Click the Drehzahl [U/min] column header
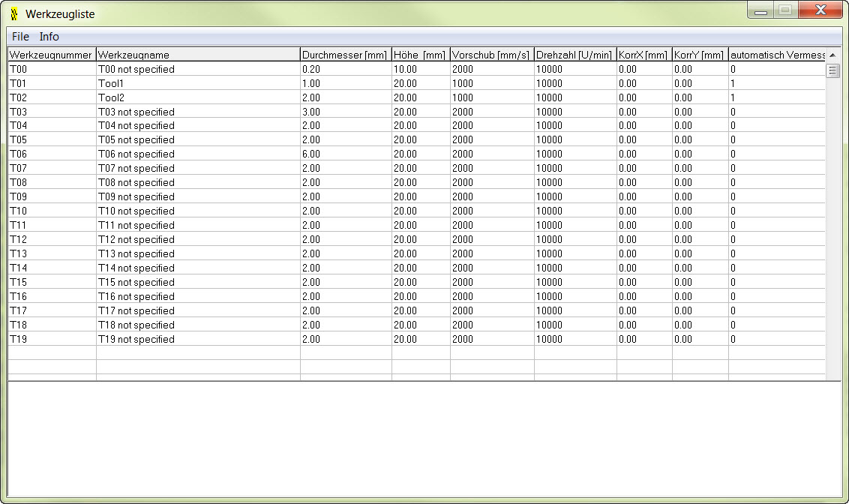Viewport: 849px width, 504px height. (x=574, y=55)
